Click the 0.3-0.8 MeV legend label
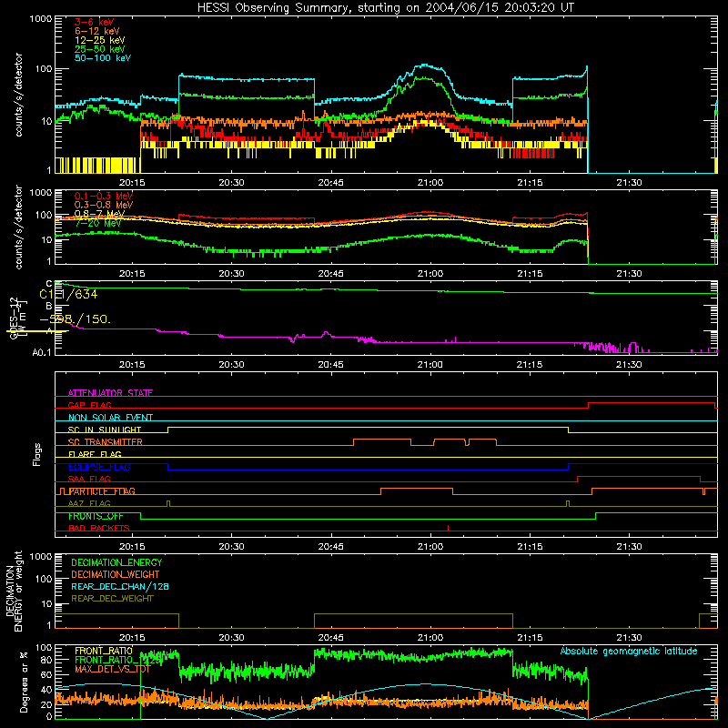This screenshot has height=728, width=728. pyautogui.click(x=104, y=205)
